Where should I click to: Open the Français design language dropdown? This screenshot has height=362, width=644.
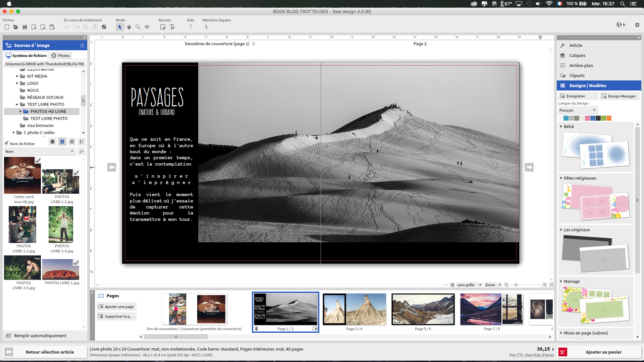[x=578, y=110]
